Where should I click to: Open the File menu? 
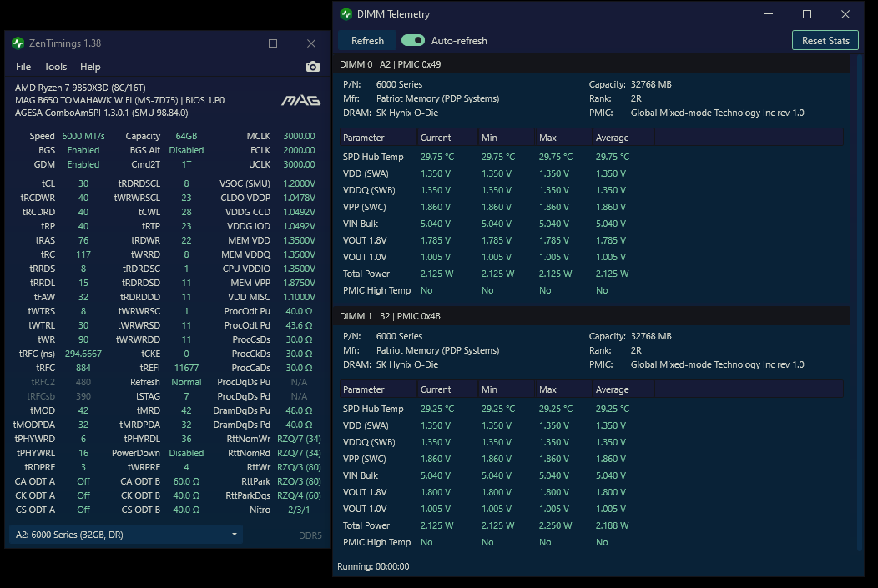pos(23,67)
